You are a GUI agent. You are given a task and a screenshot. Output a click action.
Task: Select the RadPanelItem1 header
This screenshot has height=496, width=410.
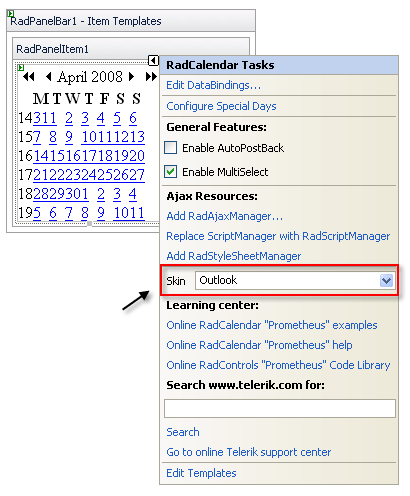[131, 49]
